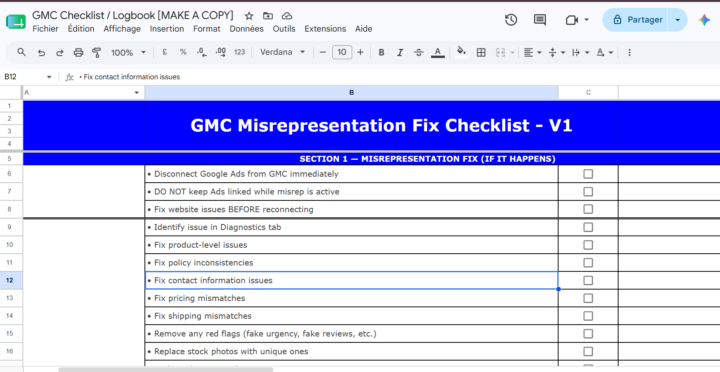The image size is (720, 372).
Task: Check box for Fix product-level issues
Action: point(588,245)
